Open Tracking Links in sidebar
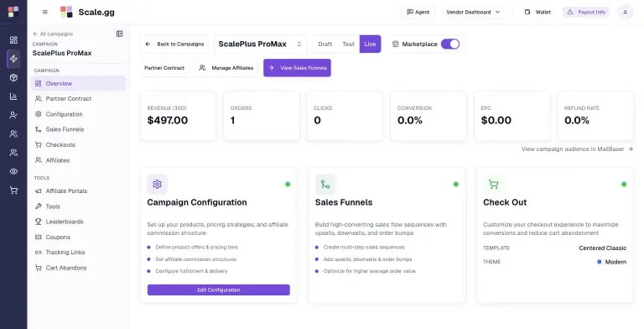 coord(78,253)
